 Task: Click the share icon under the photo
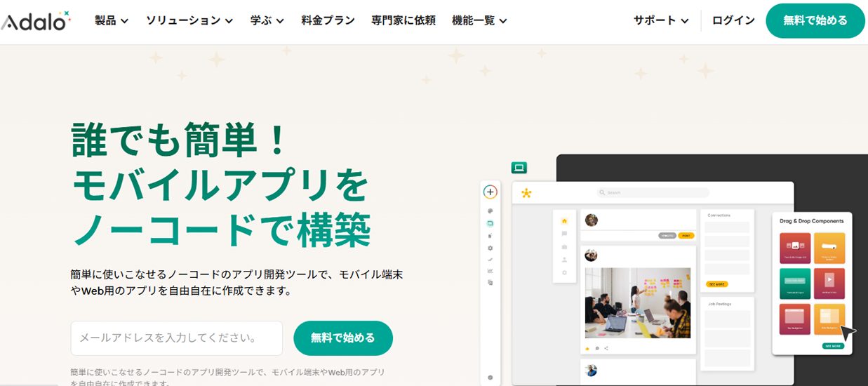pos(606,348)
